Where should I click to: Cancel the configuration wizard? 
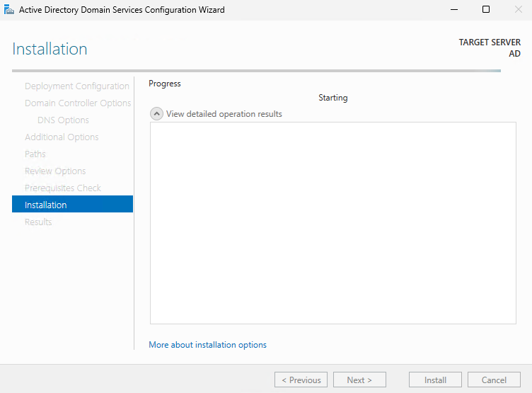click(x=494, y=380)
